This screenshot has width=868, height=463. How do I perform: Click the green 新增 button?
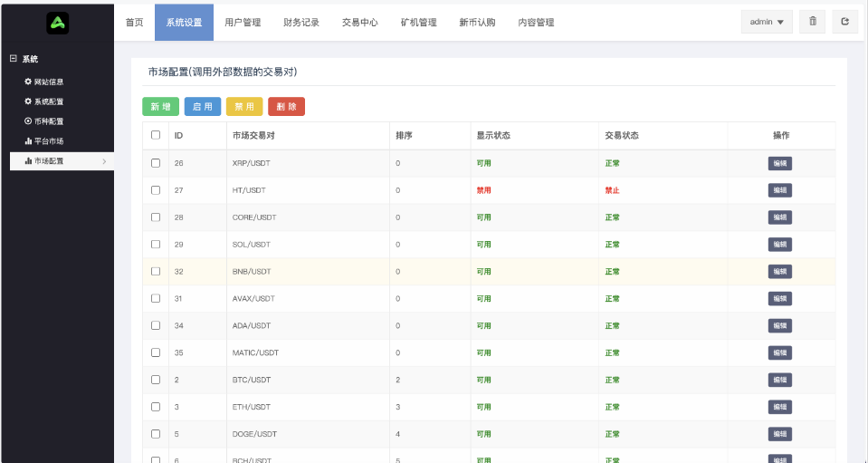point(160,107)
